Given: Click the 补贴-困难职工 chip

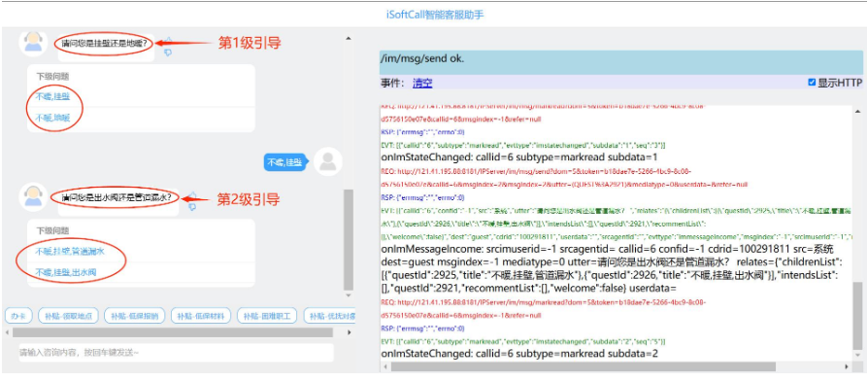Looking at the screenshot, I should click(267, 316).
